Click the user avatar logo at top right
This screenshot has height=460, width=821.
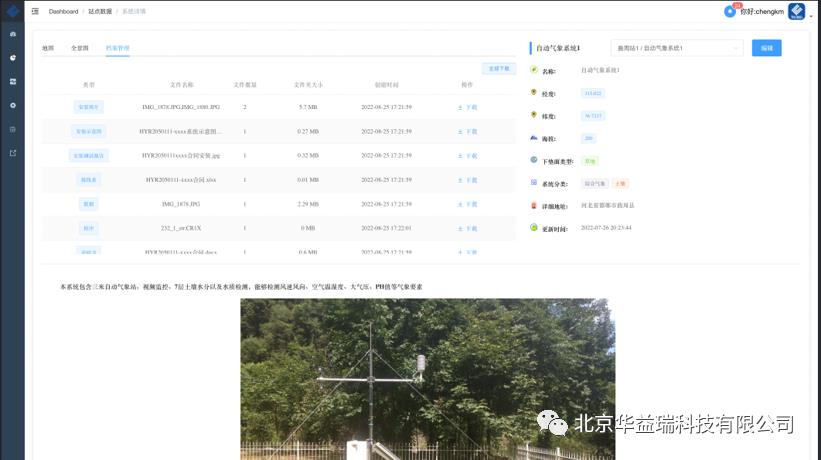click(796, 11)
